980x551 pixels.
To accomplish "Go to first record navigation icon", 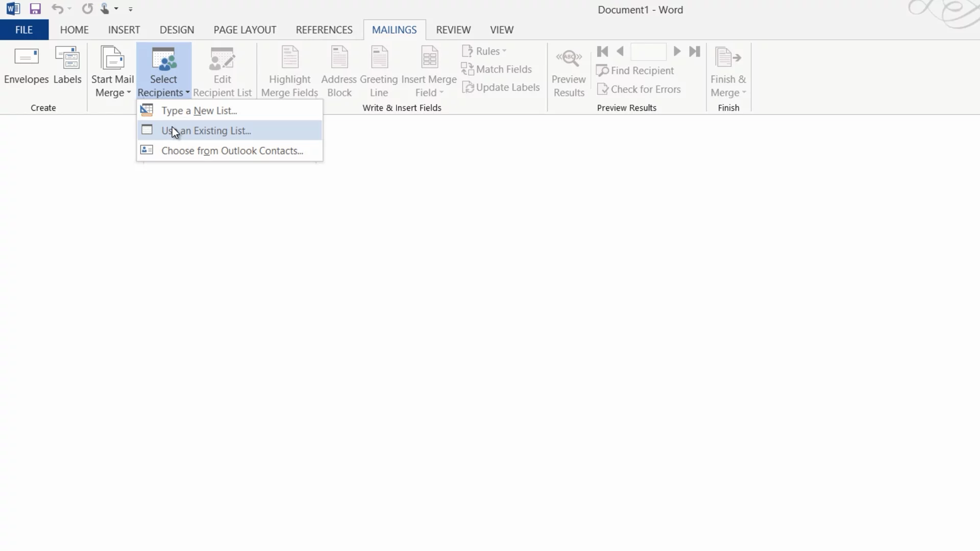I will [602, 52].
